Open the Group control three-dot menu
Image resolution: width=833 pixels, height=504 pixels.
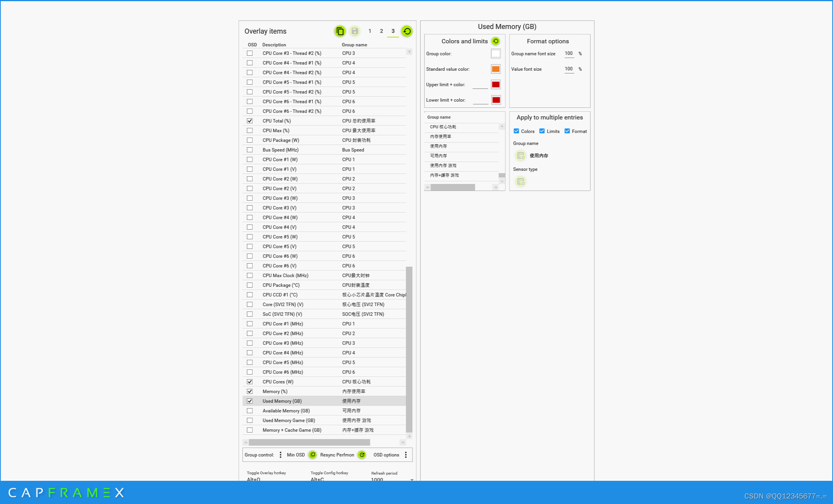click(280, 455)
